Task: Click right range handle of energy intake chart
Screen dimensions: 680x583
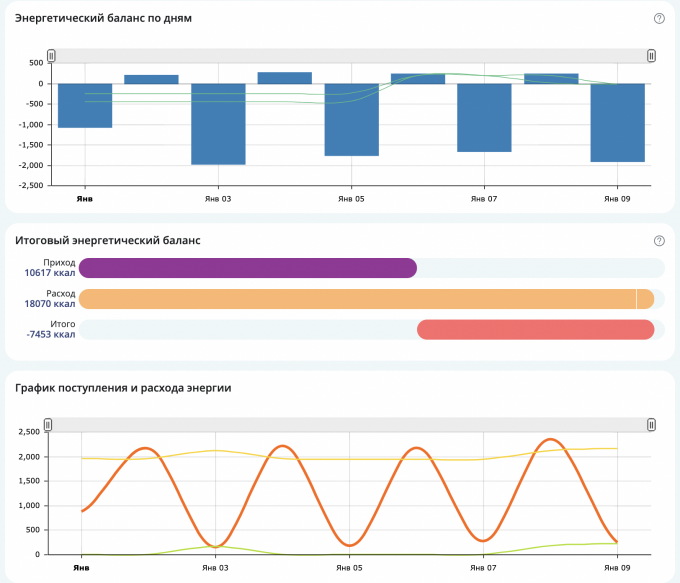Action: tap(651, 425)
